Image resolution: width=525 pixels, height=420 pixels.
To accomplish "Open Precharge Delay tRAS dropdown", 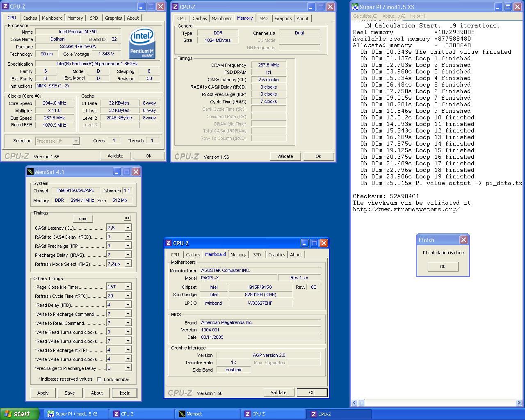I will pyautogui.click(x=128, y=255).
